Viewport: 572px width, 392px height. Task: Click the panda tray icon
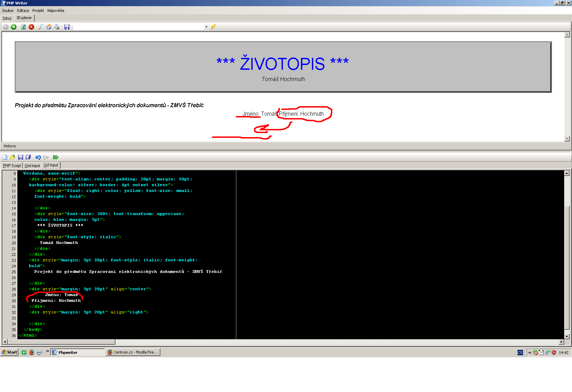pyautogui.click(x=541, y=353)
